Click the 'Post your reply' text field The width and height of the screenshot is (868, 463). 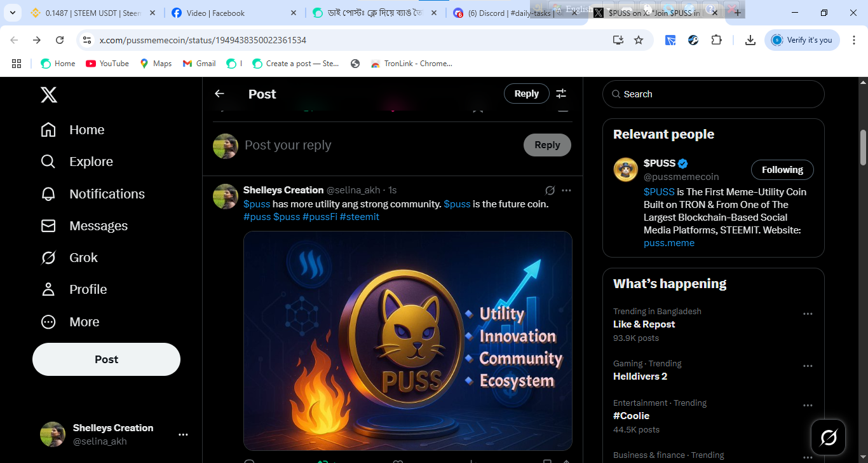(x=379, y=145)
